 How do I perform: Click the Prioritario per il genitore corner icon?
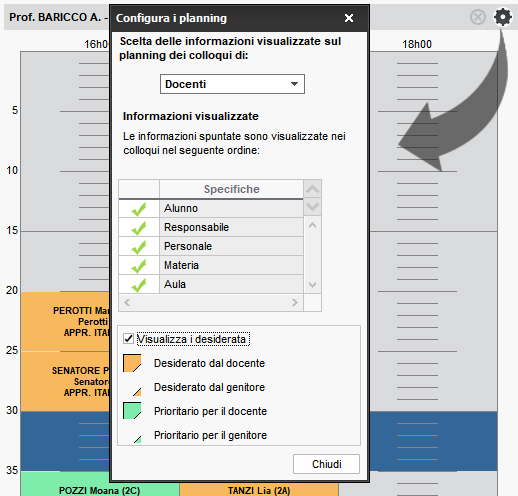(x=137, y=439)
